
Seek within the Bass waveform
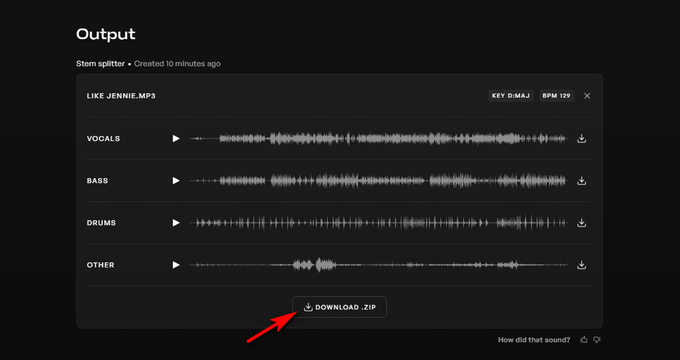[x=378, y=181]
